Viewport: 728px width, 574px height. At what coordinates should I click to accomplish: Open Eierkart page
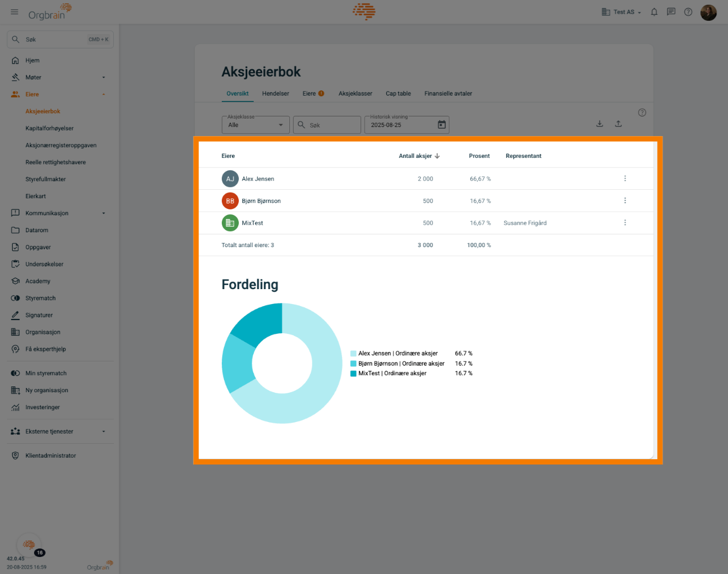(x=36, y=197)
